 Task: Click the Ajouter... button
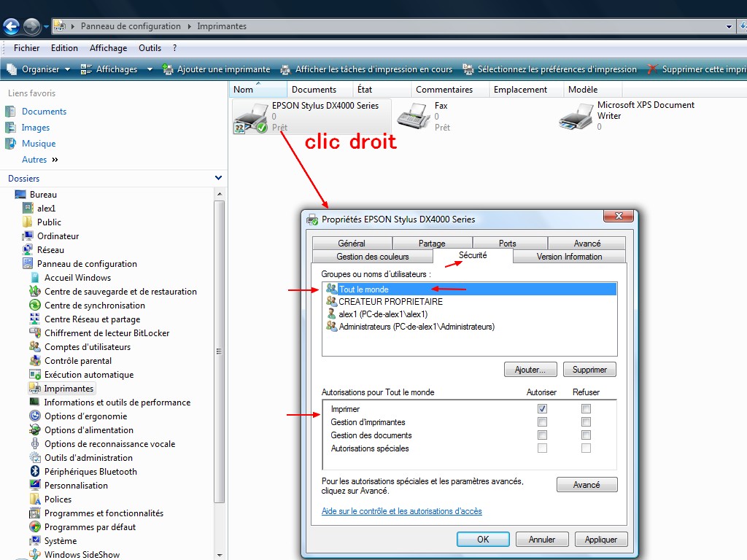[x=530, y=370]
